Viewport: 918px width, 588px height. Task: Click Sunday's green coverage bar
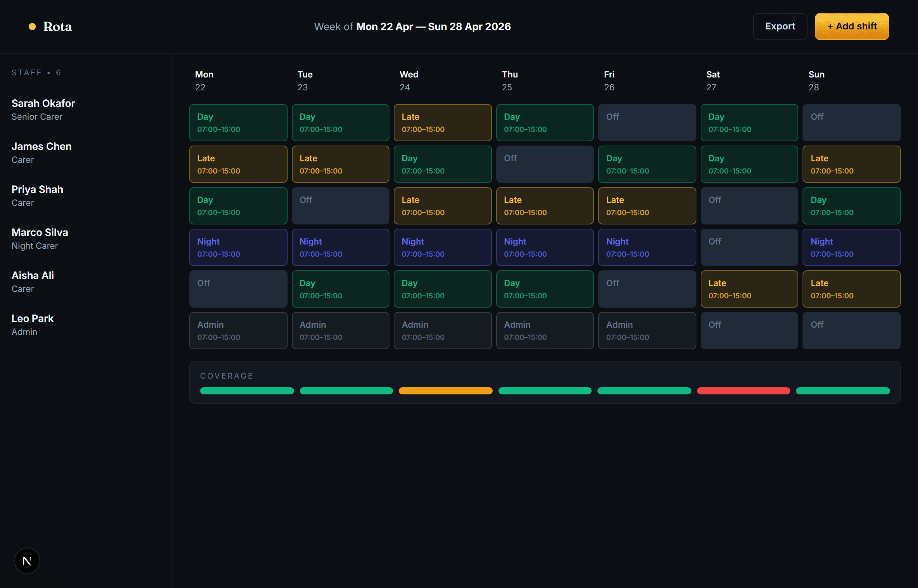click(x=843, y=390)
